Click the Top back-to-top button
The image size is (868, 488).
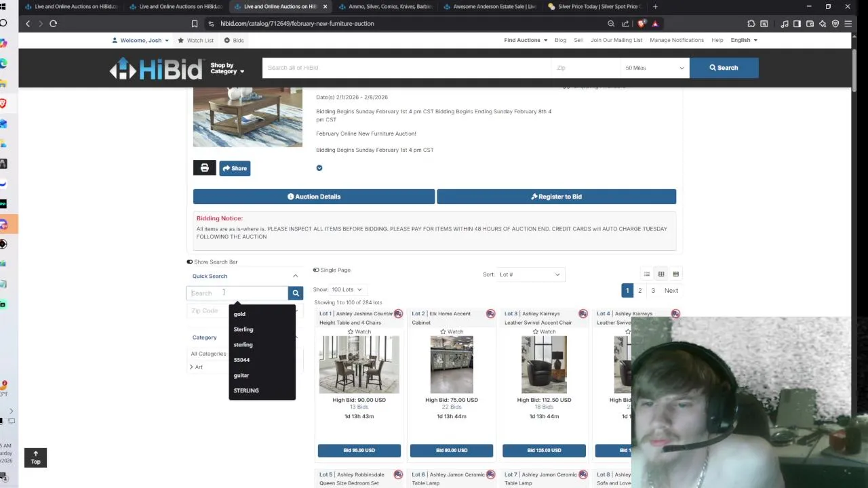pyautogui.click(x=35, y=457)
